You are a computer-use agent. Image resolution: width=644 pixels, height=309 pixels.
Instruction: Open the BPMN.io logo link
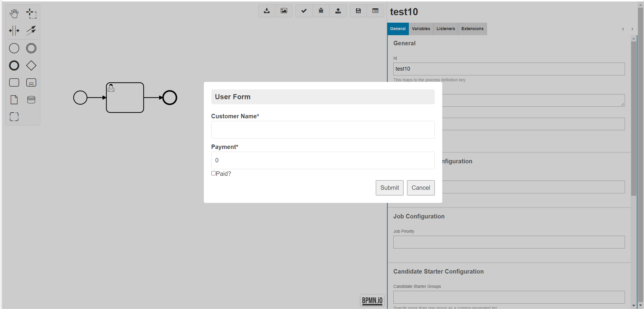point(372,300)
